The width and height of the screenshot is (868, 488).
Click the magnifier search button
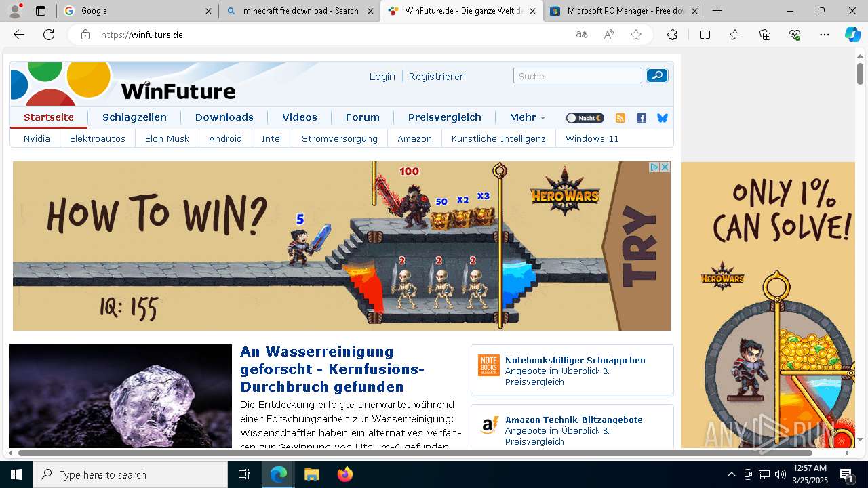point(656,76)
